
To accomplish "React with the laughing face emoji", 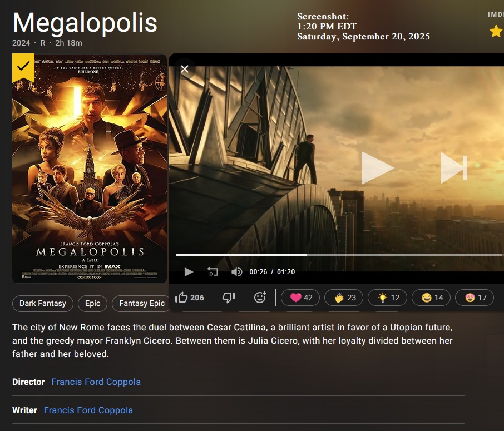I will (432, 298).
